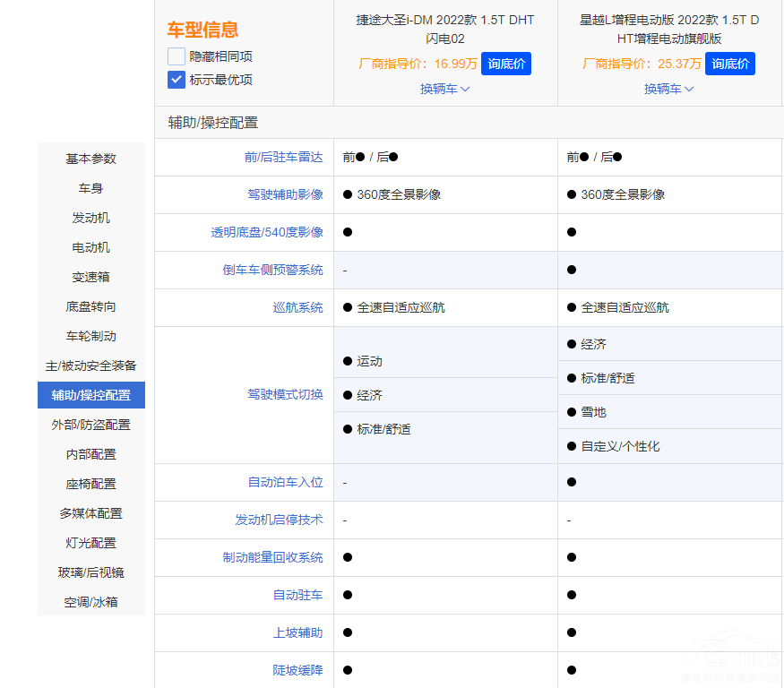Click 询底价 button for 捷途大圣i-DM
The height and width of the screenshot is (688, 784).
point(506,64)
